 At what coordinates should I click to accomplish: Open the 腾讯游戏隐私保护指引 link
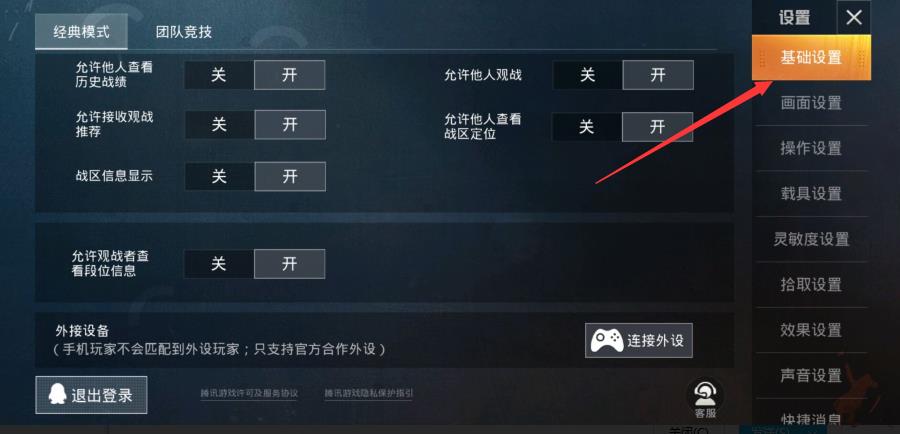(x=368, y=394)
